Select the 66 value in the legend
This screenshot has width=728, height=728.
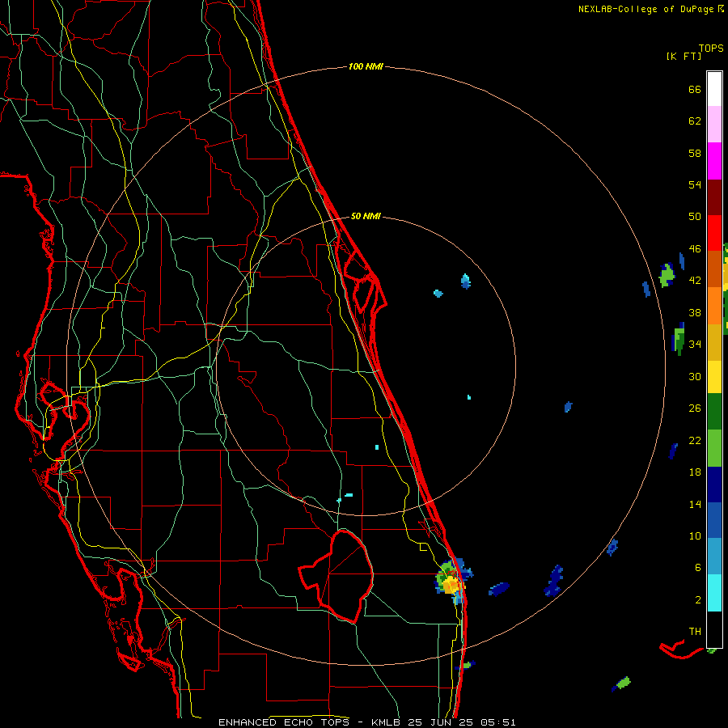tap(695, 89)
